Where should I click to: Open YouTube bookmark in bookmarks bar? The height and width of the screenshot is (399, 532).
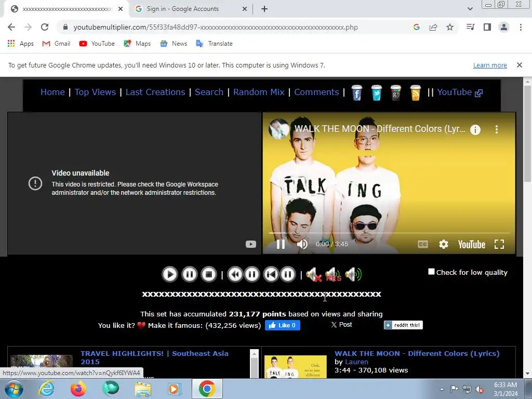[x=97, y=44]
